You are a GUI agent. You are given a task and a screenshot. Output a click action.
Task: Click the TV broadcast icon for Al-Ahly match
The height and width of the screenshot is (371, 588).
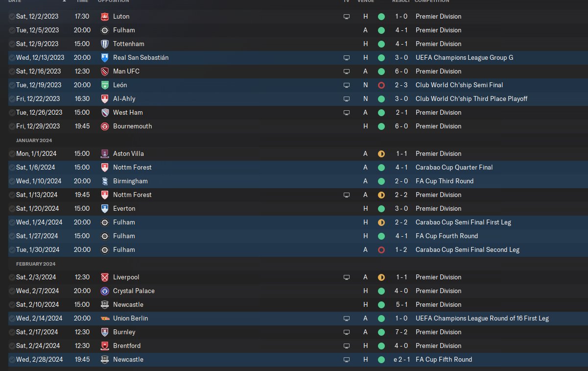tap(347, 99)
